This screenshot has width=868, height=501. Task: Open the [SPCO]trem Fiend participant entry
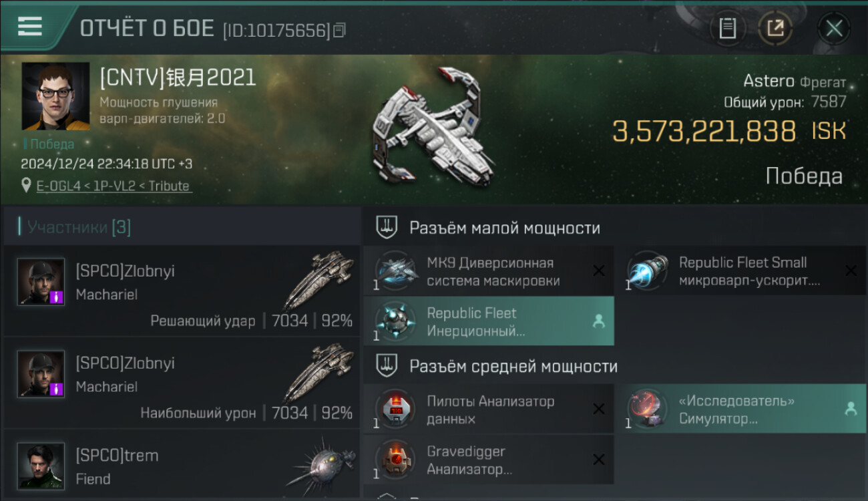click(x=182, y=466)
